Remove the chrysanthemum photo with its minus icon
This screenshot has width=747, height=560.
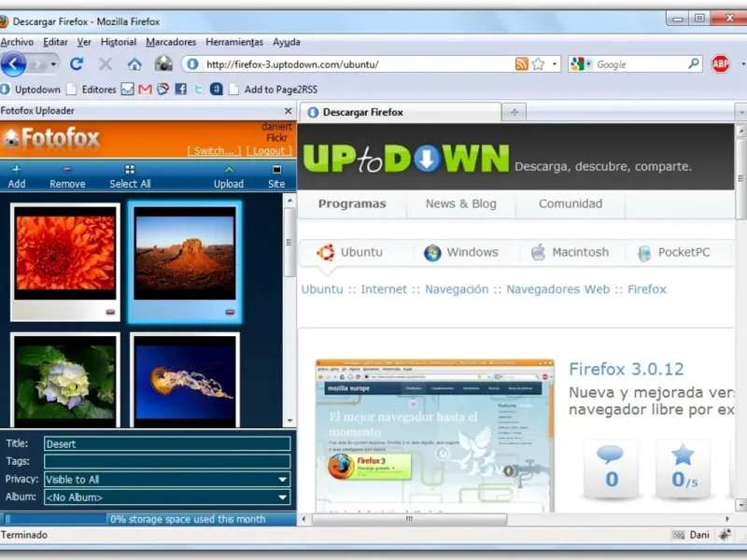pyautogui.click(x=110, y=312)
